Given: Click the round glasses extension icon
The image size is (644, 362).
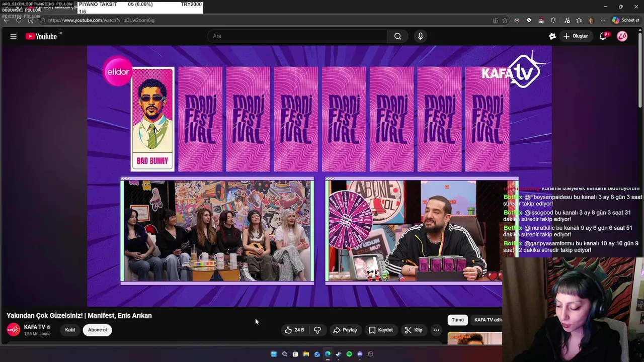Looking at the screenshot, I should (517, 20).
